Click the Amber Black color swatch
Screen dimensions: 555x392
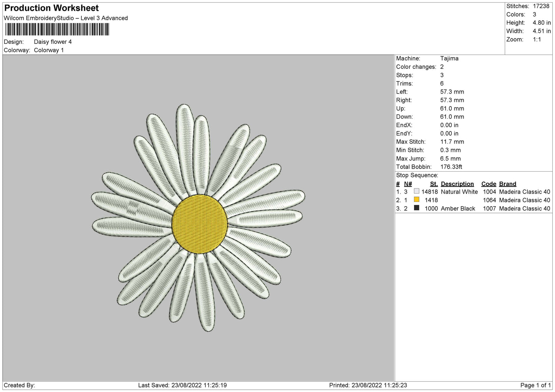pos(416,208)
